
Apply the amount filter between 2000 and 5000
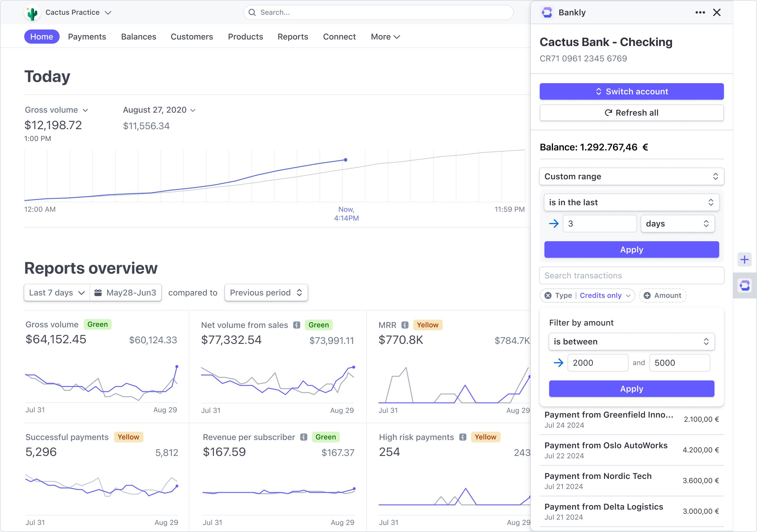click(631, 389)
